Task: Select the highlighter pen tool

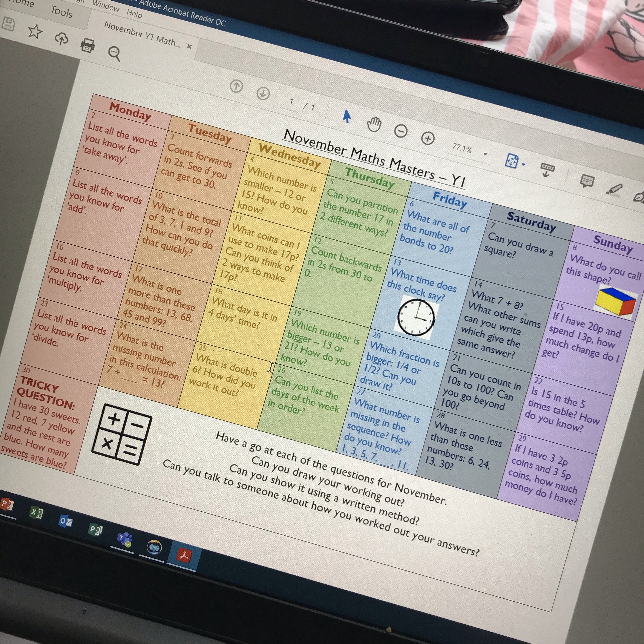Action: click(x=614, y=189)
